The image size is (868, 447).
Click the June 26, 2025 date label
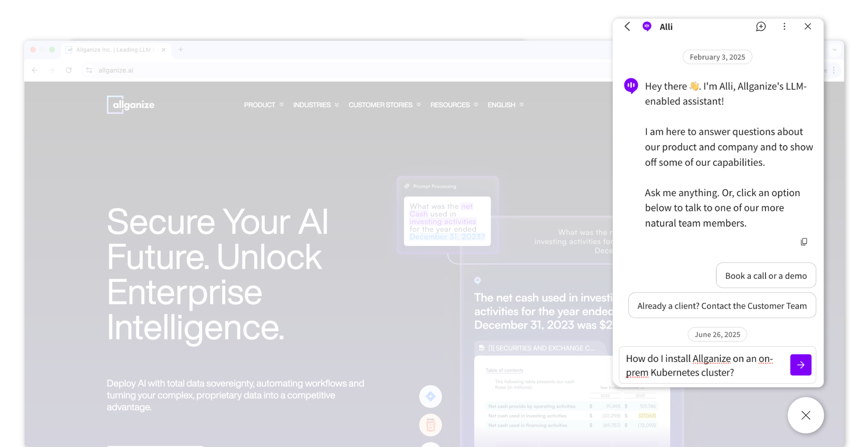coord(717,334)
